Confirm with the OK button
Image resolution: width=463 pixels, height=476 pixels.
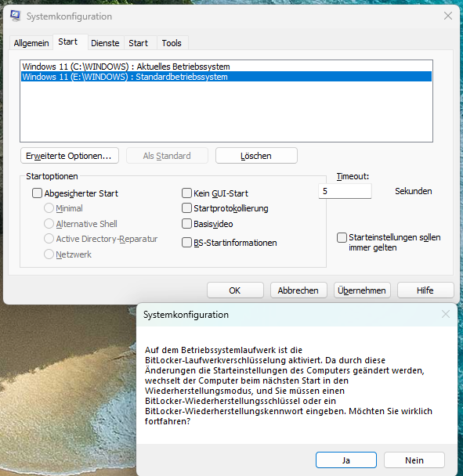(235, 290)
